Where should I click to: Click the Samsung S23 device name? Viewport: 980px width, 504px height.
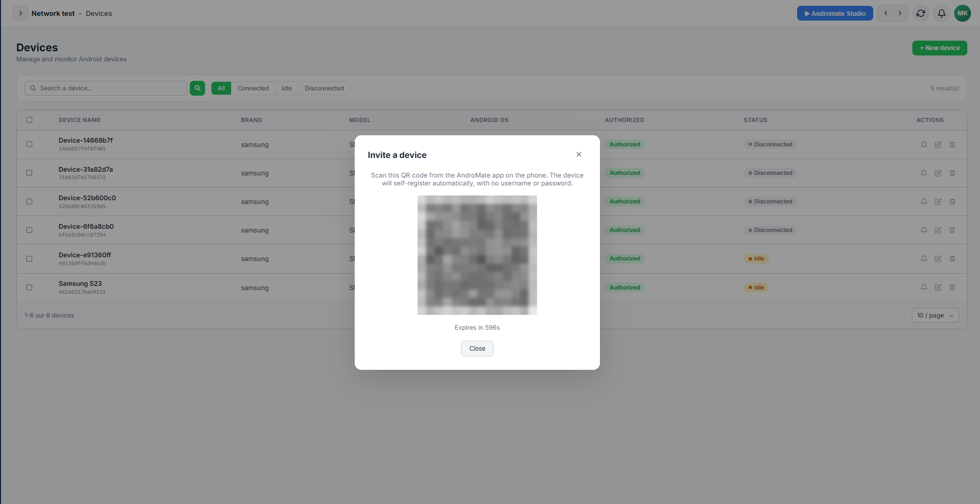click(x=80, y=284)
